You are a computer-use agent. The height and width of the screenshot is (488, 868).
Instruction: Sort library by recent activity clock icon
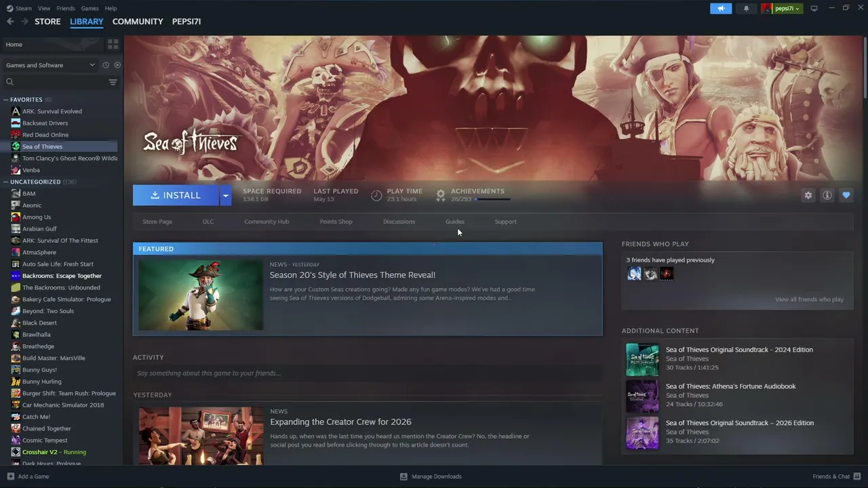point(106,65)
